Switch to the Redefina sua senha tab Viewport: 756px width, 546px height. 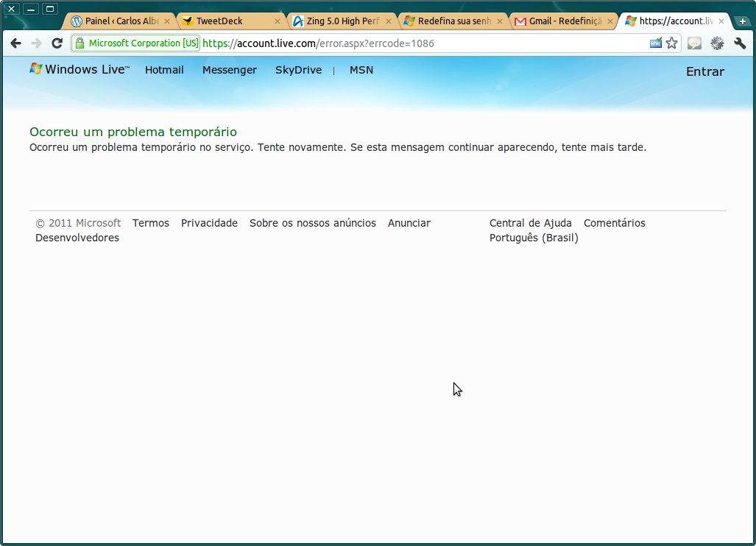pos(452,21)
